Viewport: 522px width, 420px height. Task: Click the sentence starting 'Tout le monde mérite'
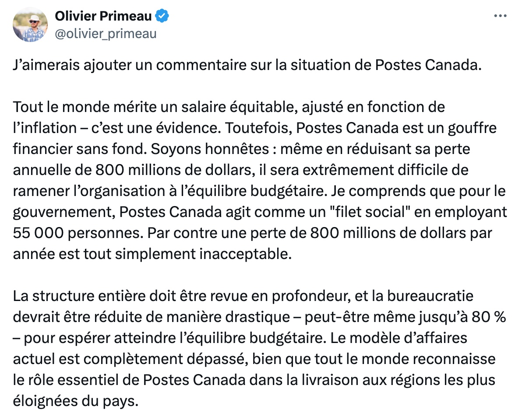coord(229,108)
